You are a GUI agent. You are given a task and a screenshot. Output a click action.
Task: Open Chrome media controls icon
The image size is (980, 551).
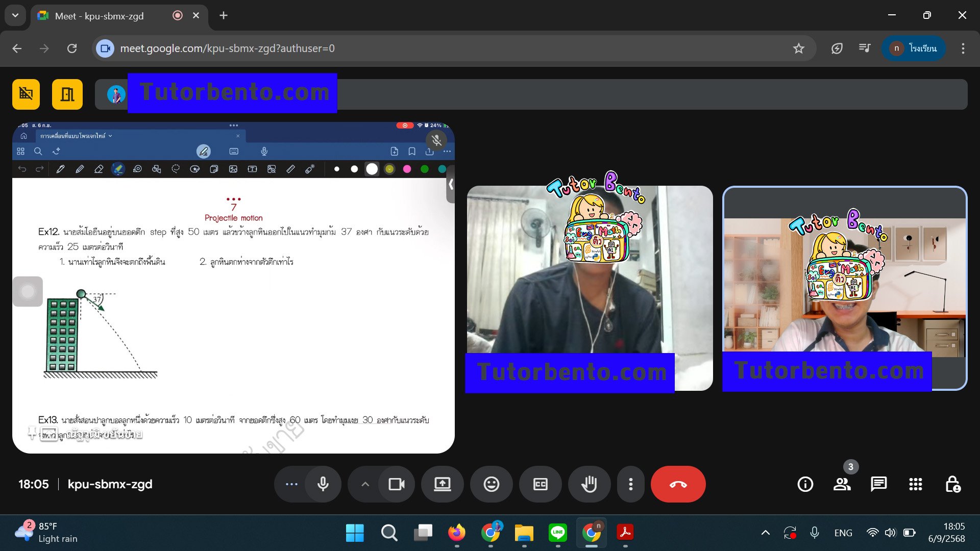pos(865,48)
